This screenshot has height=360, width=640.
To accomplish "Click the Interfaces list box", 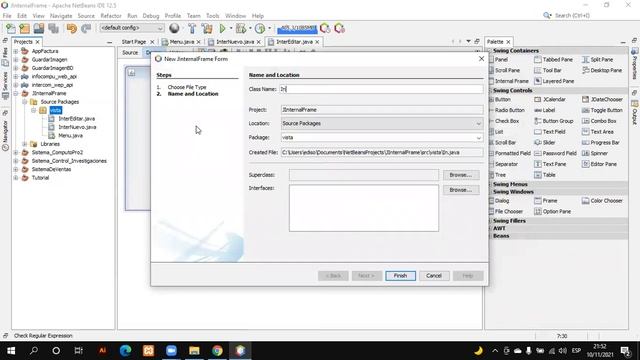I will 364,208.
